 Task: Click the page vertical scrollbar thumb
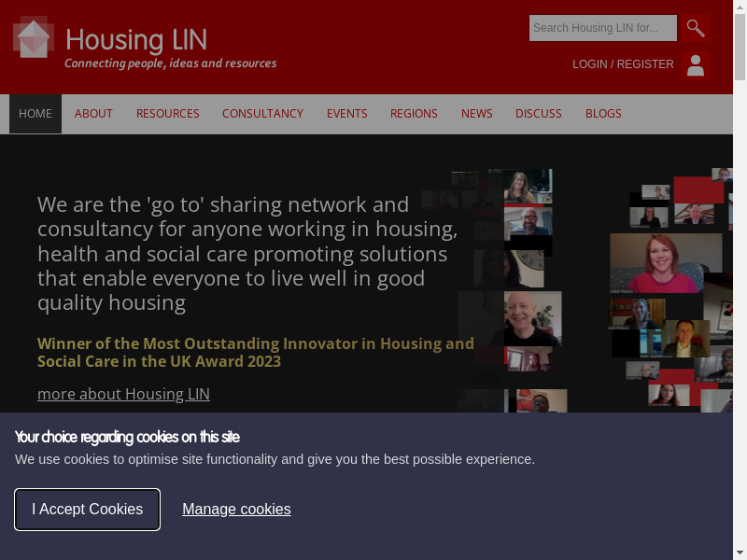coord(740,47)
